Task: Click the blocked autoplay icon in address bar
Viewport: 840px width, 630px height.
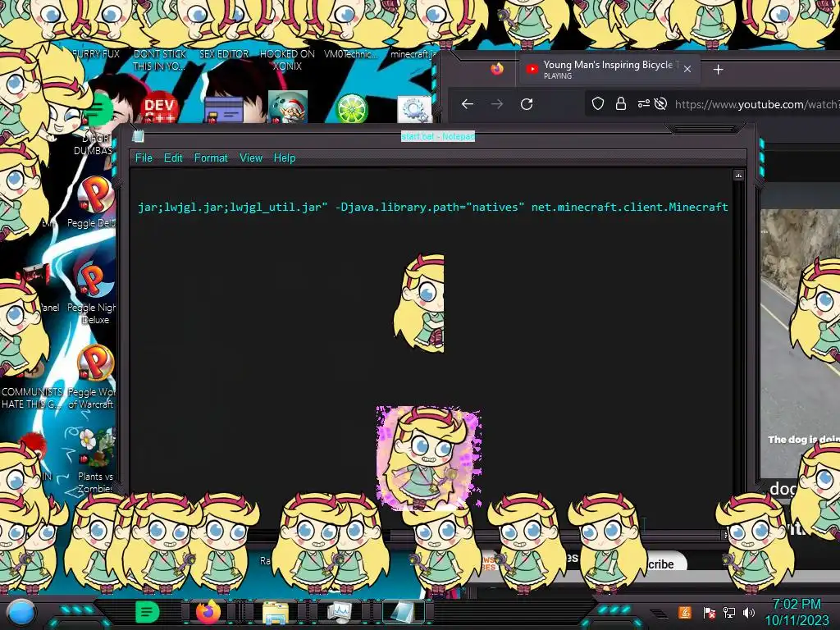Action: pos(660,104)
